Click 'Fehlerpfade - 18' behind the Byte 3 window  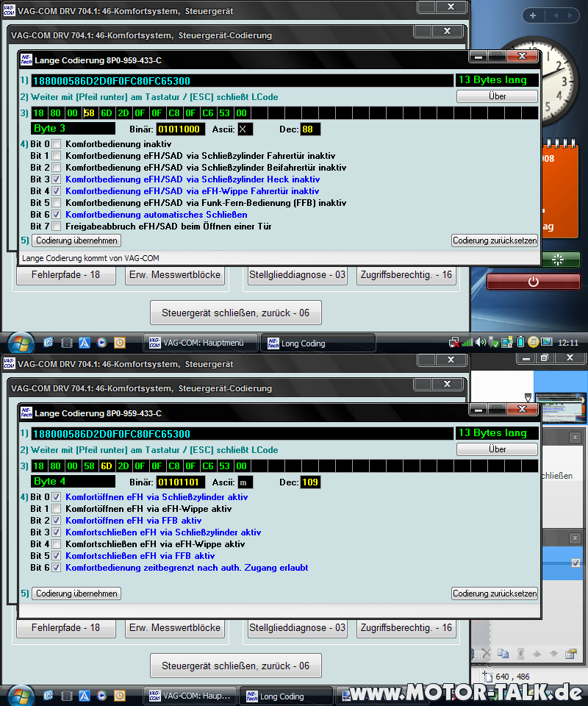66,275
